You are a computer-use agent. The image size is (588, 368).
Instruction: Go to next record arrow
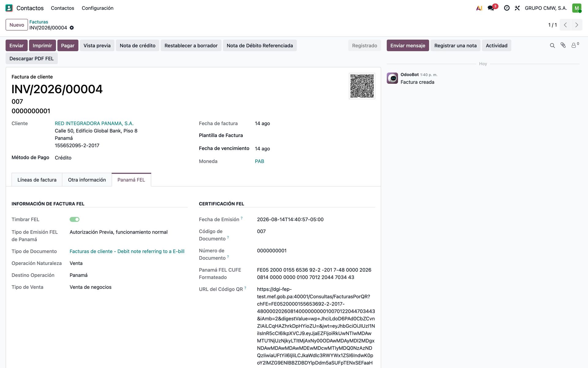[x=577, y=25]
